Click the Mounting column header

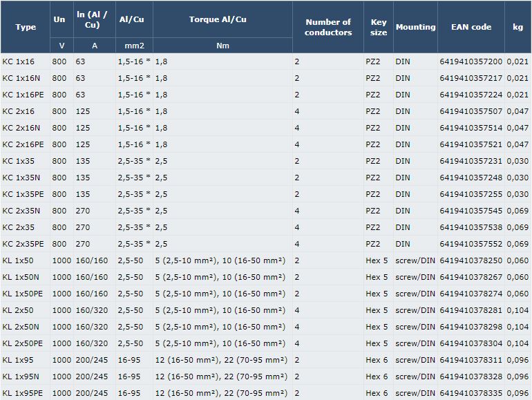coord(416,27)
